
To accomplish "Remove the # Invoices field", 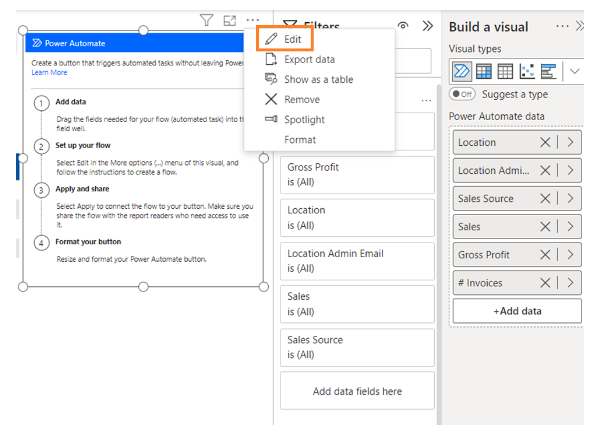I will click(545, 283).
